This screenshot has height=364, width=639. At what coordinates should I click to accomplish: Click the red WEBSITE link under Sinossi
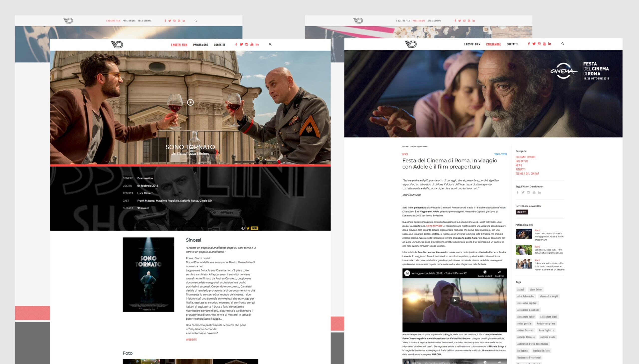point(191,340)
